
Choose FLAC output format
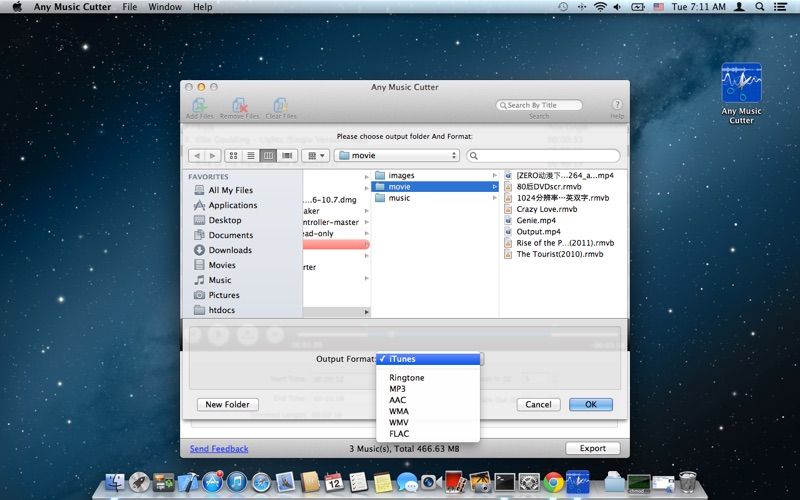point(428,434)
